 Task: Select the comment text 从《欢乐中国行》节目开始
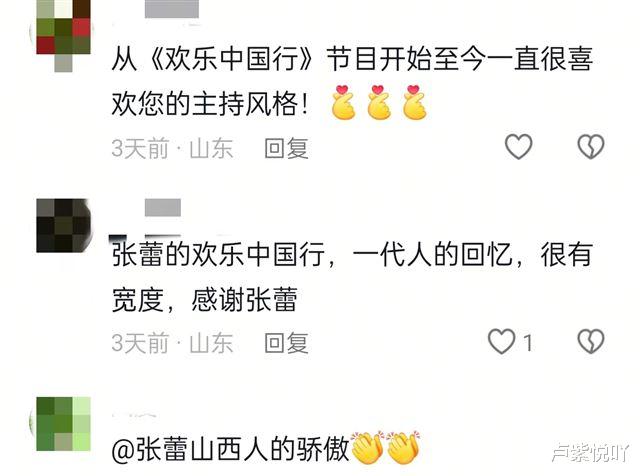258,59
